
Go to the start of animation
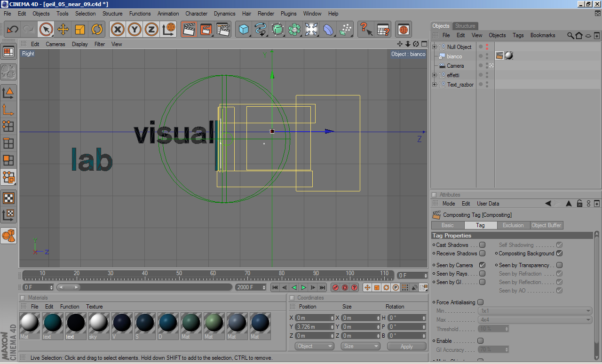tap(275, 287)
